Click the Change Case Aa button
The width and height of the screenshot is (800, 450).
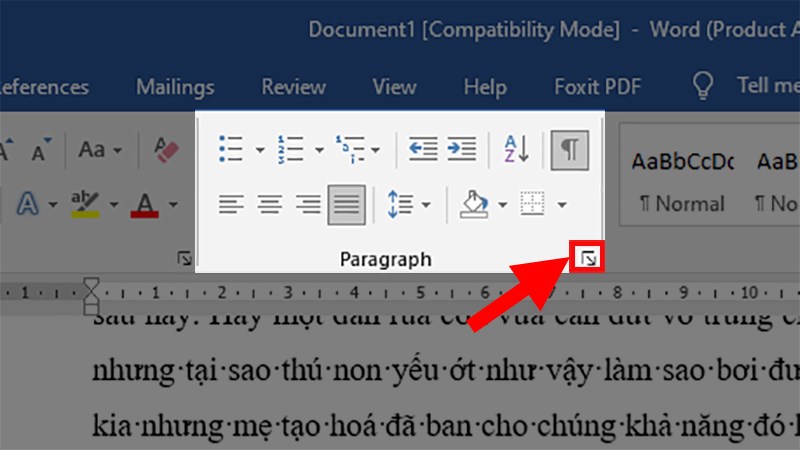coord(92,149)
